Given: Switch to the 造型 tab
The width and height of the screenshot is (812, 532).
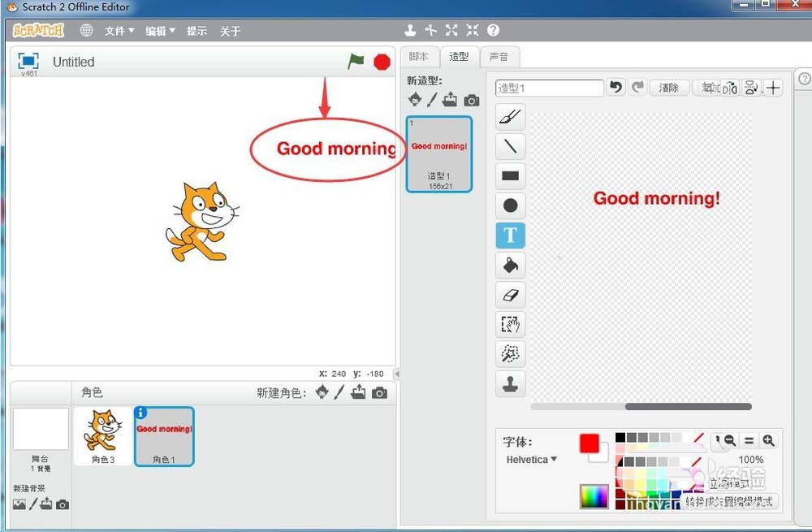Looking at the screenshot, I should (459, 57).
